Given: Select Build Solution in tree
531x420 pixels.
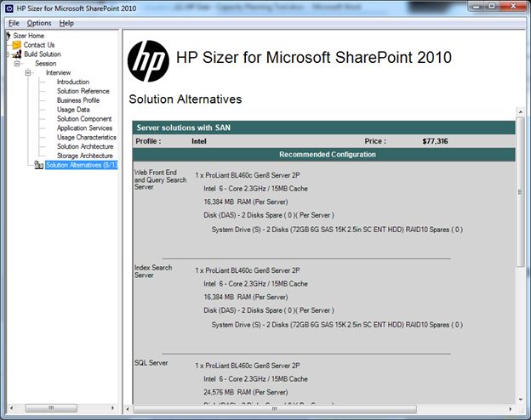Looking at the screenshot, I should [43, 54].
